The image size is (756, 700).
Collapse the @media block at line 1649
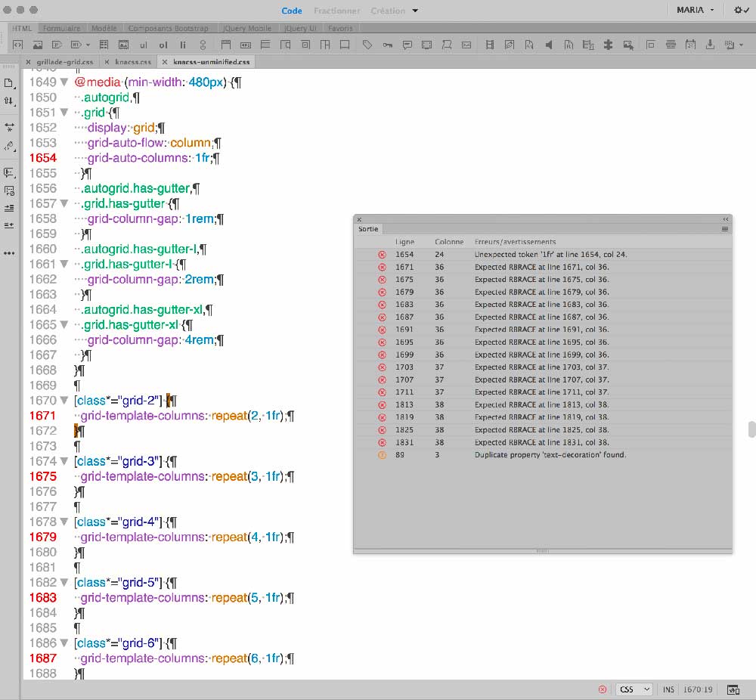pos(64,82)
